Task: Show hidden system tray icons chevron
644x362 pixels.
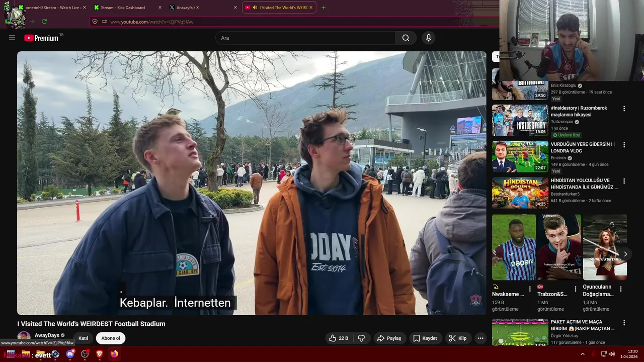Action: point(583,354)
